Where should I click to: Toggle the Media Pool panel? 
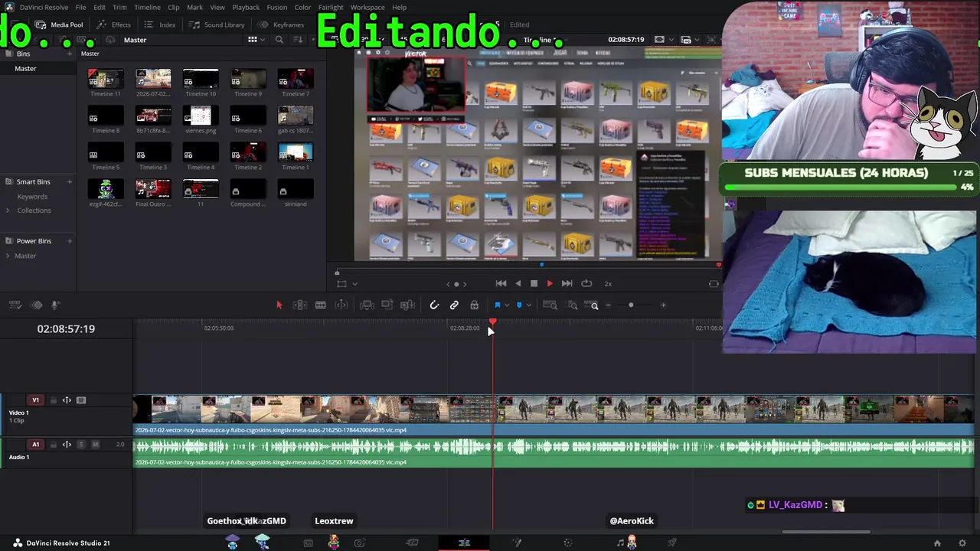tap(59, 24)
